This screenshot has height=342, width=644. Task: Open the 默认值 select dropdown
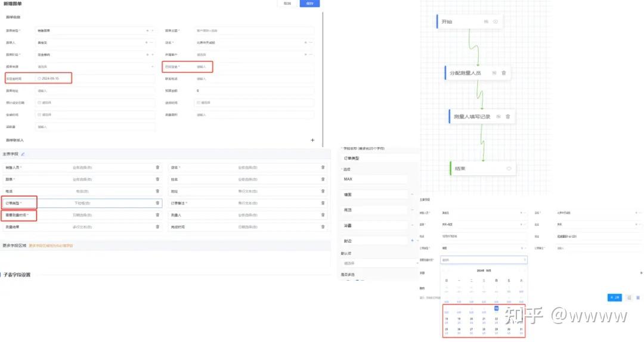(379, 263)
